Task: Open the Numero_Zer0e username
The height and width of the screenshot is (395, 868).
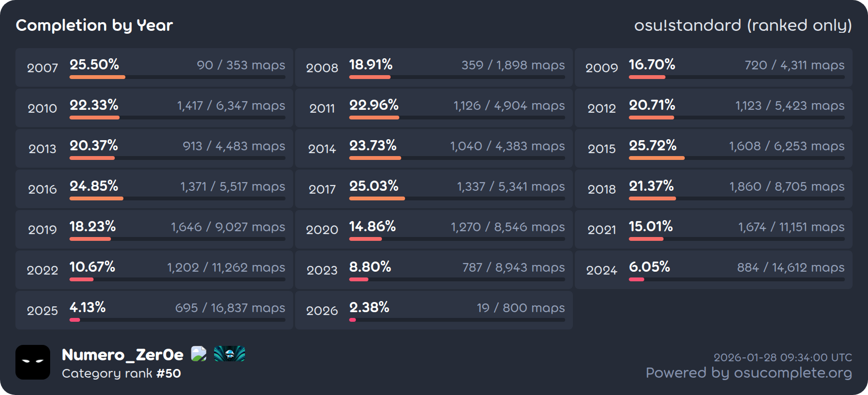Action: click(x=122, y=355)
